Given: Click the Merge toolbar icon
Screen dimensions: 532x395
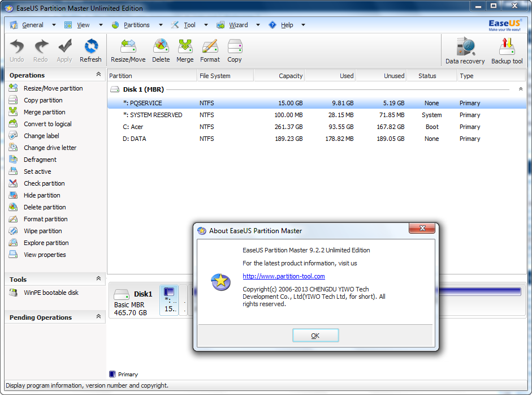Looking at the screenshot, I should 185,50.
